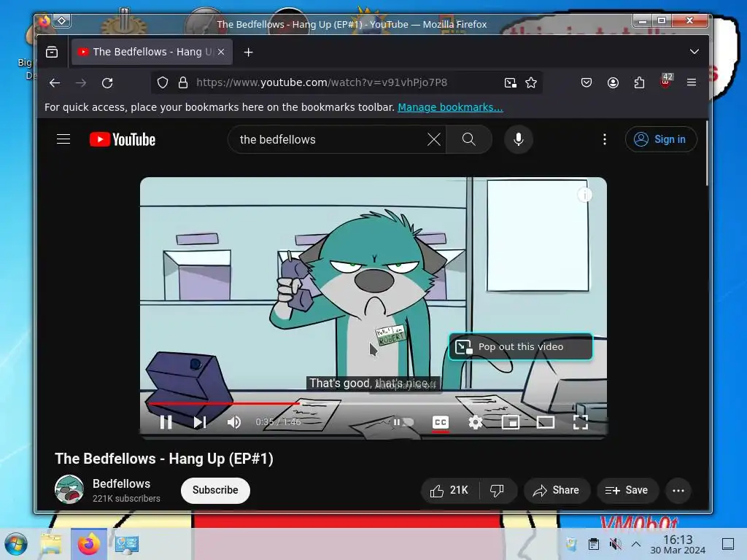The width and height of the screenshot is (747, 560).
Task: Go back in Firefox
Action: (55, 83)
